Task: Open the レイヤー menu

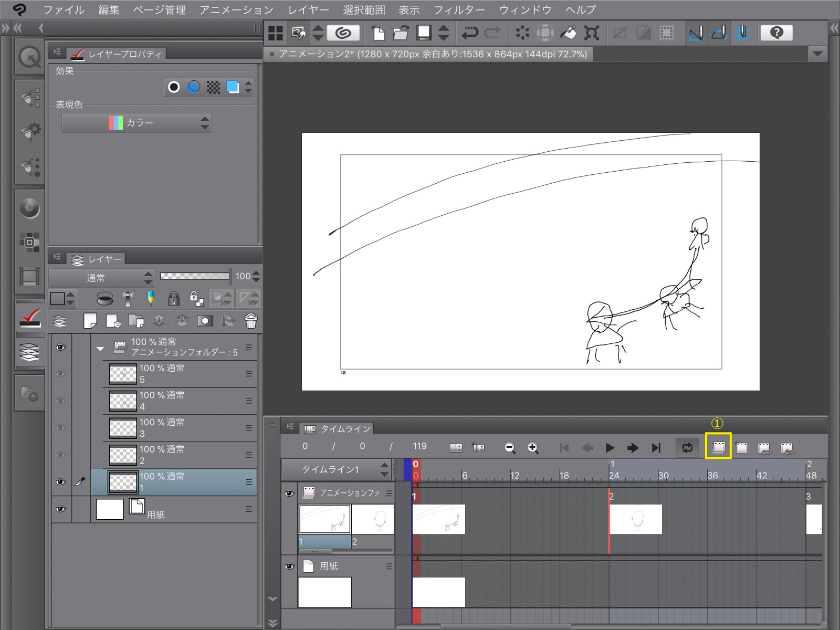Action: point(309,10)
